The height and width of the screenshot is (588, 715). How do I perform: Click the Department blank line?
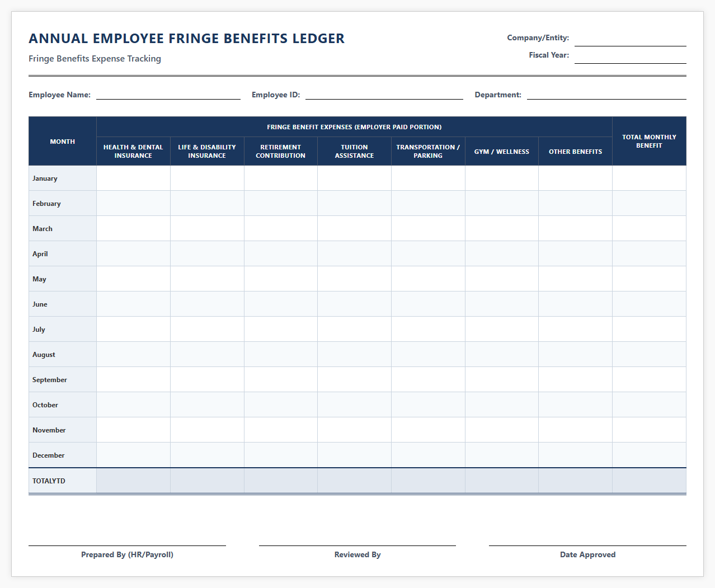pyautogui.click(x=606, y=93)
